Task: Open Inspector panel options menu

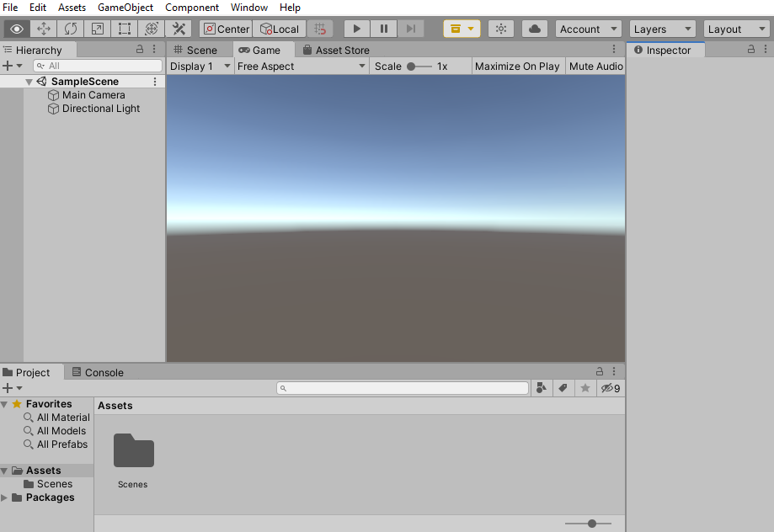Action: point(765,49)
